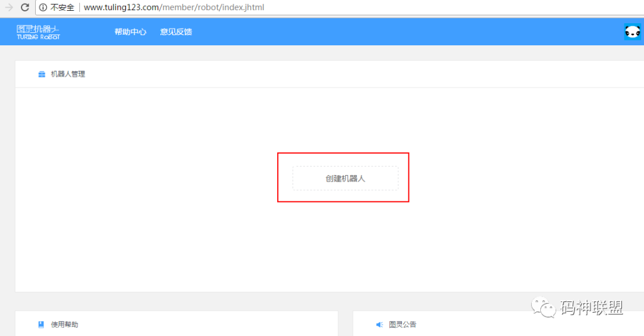Click the panda avatar in the header
Image resolution: width=644 pixels, height=336 pixels.
coord(633,32)
